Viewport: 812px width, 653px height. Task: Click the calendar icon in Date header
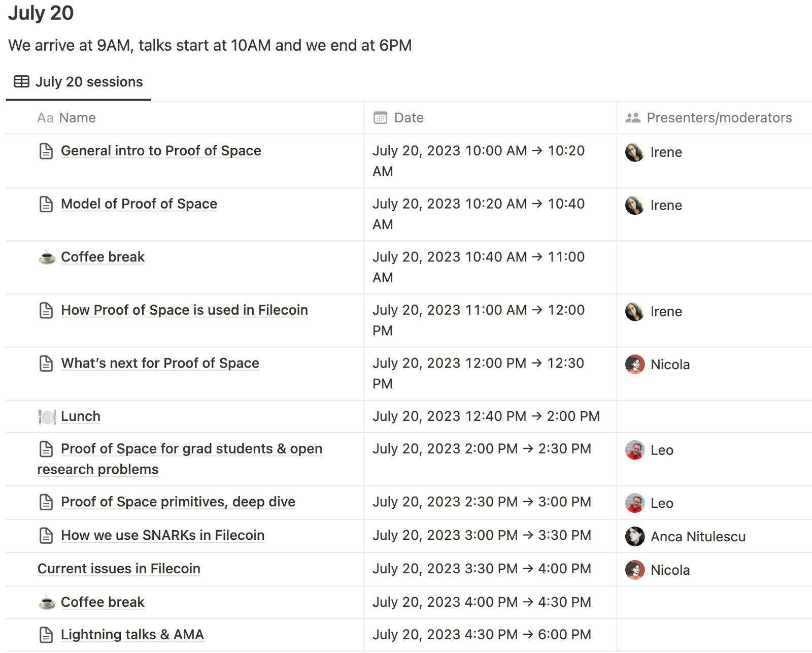(x=380, y=118)
